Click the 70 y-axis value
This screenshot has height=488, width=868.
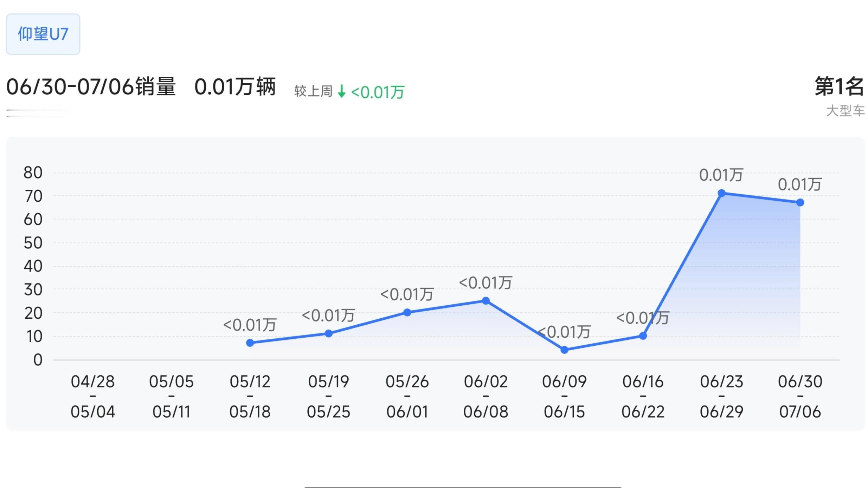click(33, 196)
